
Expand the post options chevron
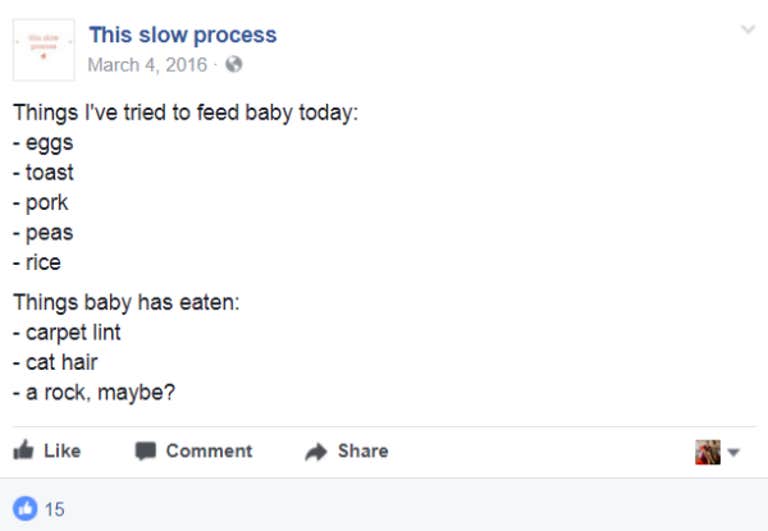[x=747, y=30]
